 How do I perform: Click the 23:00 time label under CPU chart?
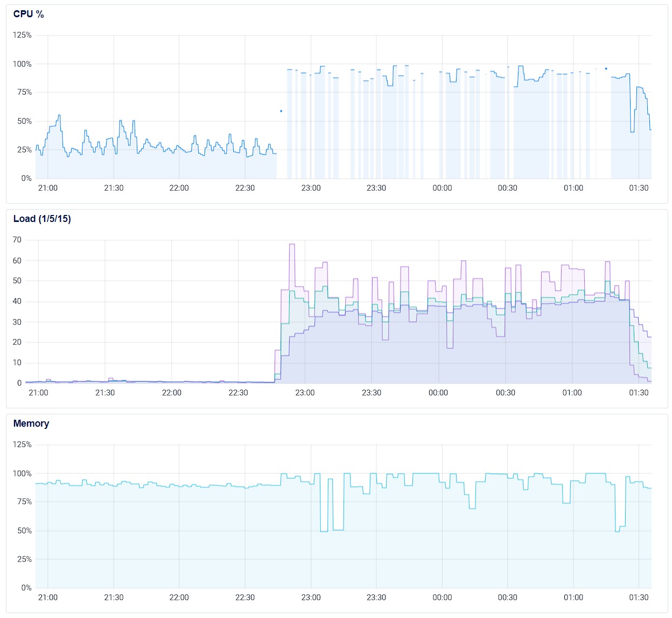(311, 188)
